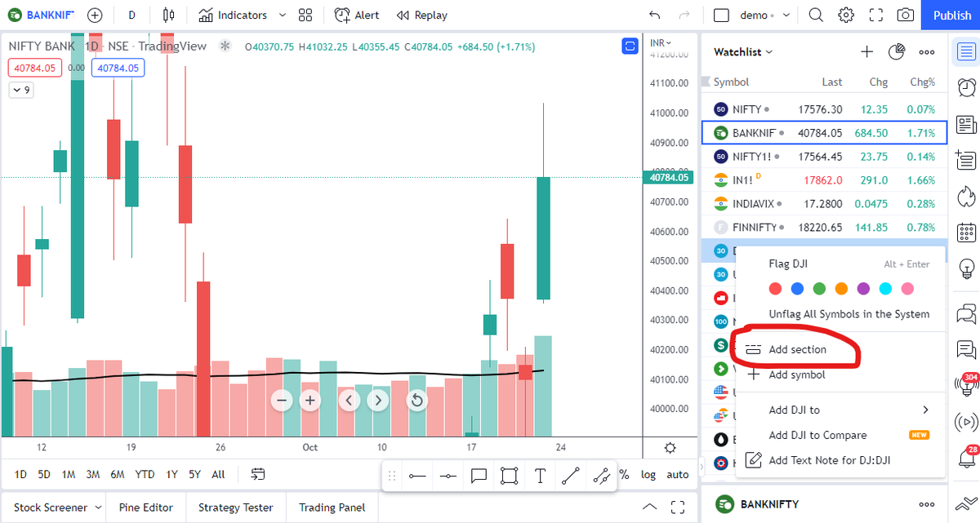Set chart range to 1D
Image resolution: width=980 pixels, height=523 pixels.
point(21,474)
